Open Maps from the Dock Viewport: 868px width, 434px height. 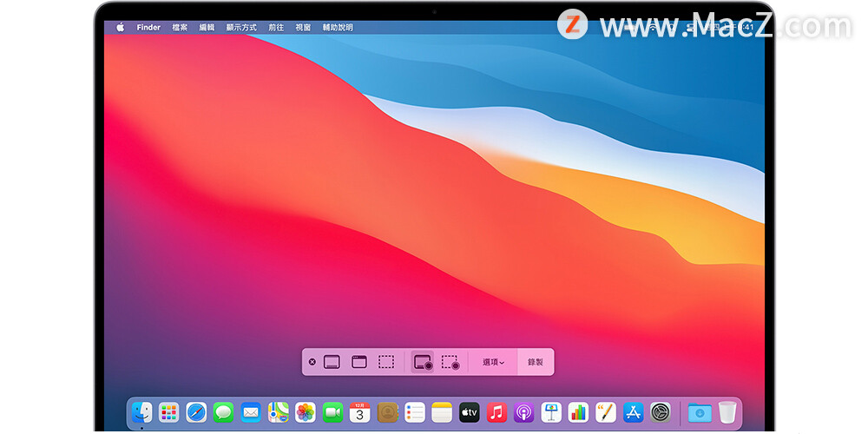pos(279,412)
